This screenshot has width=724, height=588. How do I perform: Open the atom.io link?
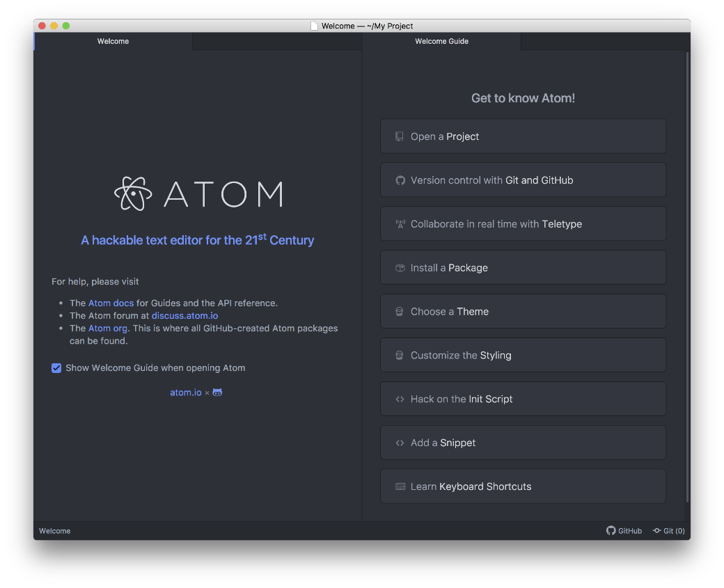click(186, 392)
